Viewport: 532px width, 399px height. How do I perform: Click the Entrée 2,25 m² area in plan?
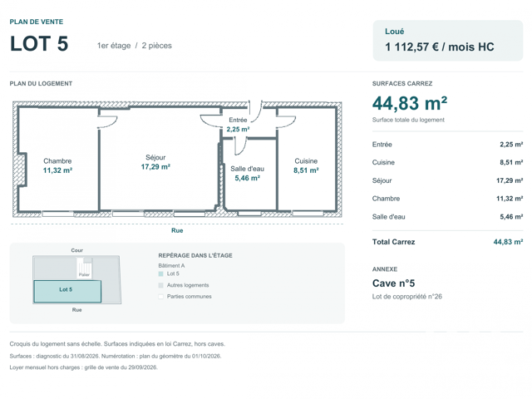(238, 125)
